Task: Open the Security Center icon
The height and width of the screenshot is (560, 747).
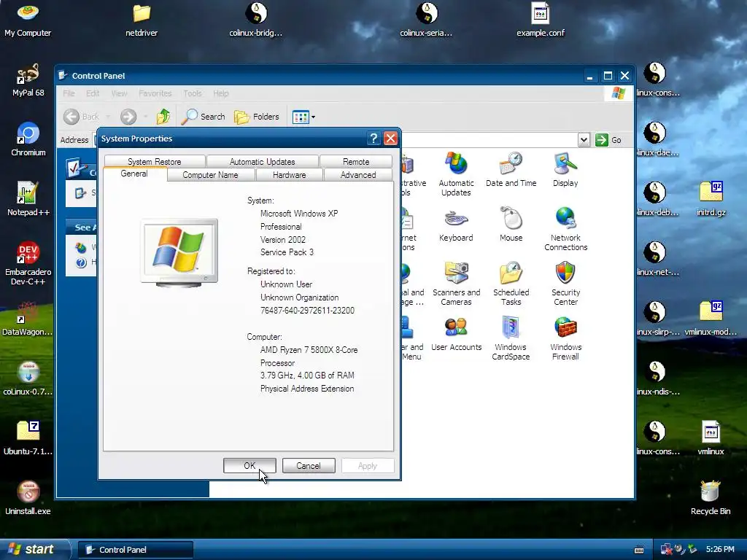Action: coord(565,284)
